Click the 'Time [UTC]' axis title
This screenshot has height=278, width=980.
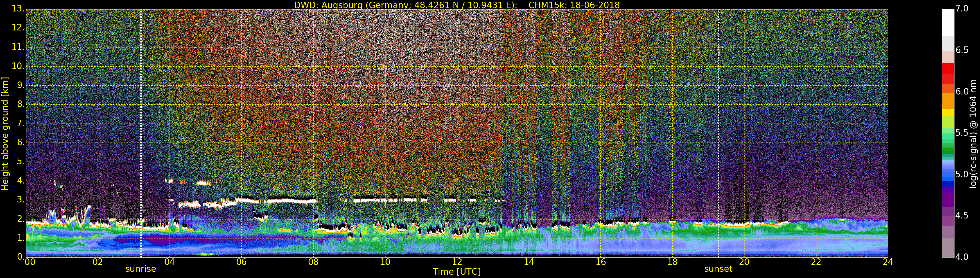457,272
